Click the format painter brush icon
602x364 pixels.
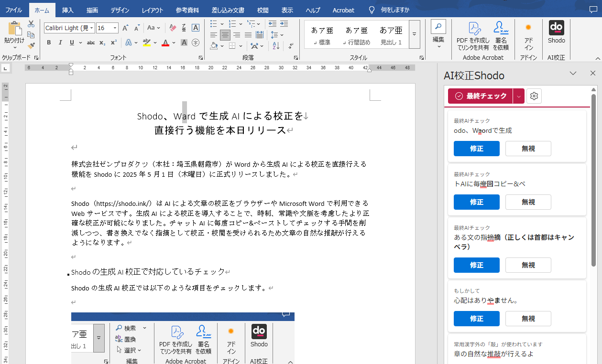click(31, 46)
